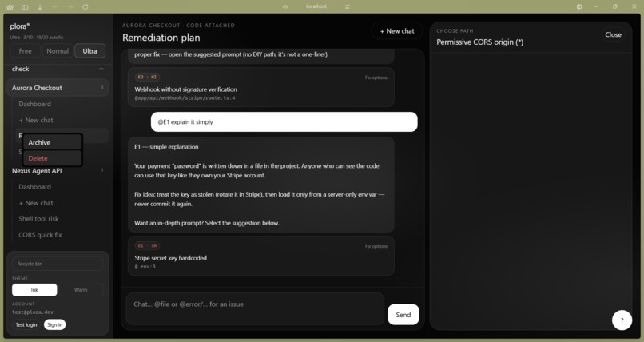Click the 'Ultra · 3/10 · 19/20 autofix' usage text
This screenshot has height=342, width=644.
(x=37, y=38)
